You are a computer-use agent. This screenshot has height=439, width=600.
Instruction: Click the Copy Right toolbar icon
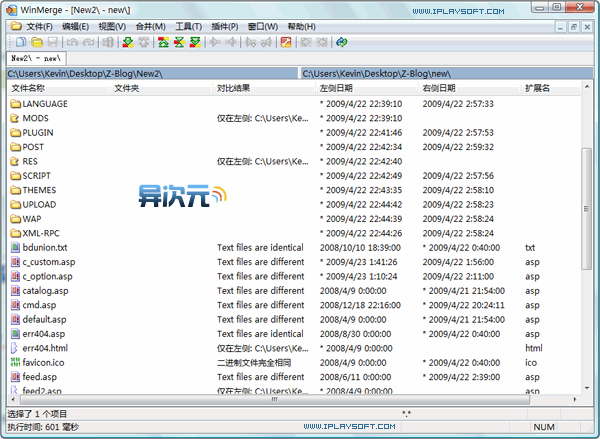click(215, 42)
